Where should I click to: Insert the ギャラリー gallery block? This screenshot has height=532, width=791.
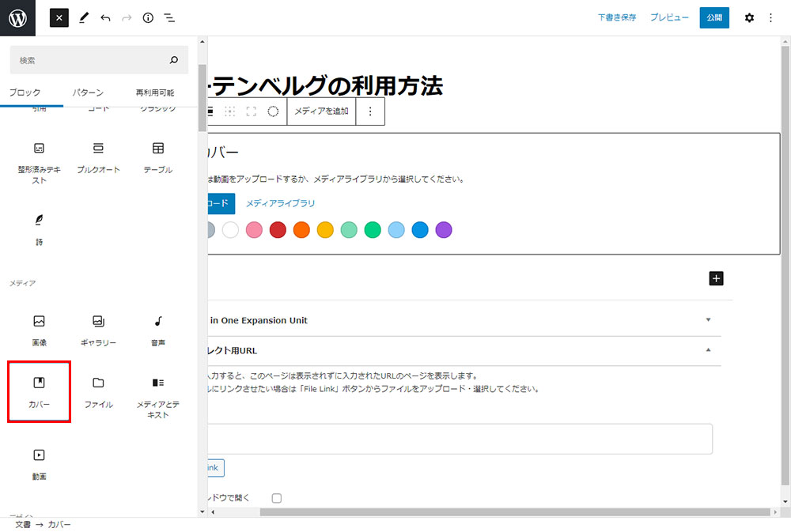[98, 329]
